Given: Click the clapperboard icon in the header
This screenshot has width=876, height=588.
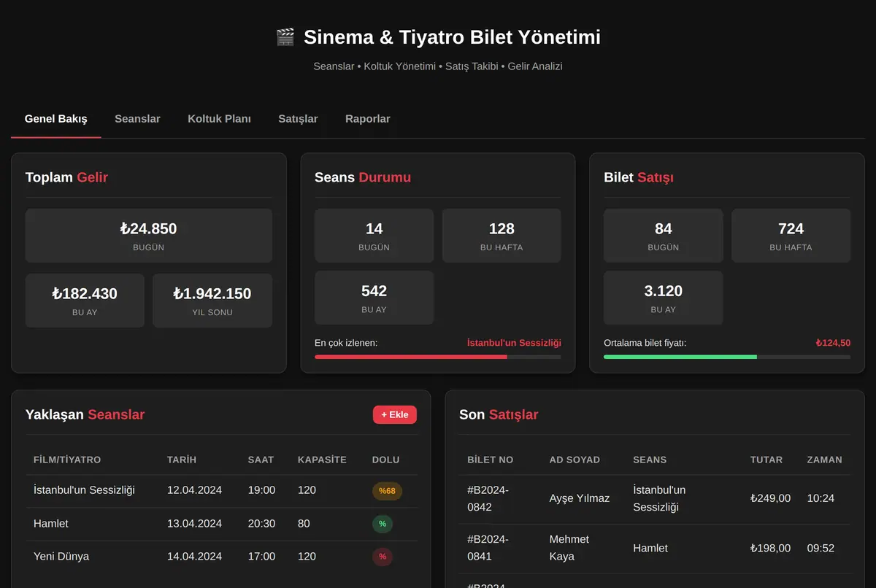Looking at the screenshot, I should pos(285,37).
